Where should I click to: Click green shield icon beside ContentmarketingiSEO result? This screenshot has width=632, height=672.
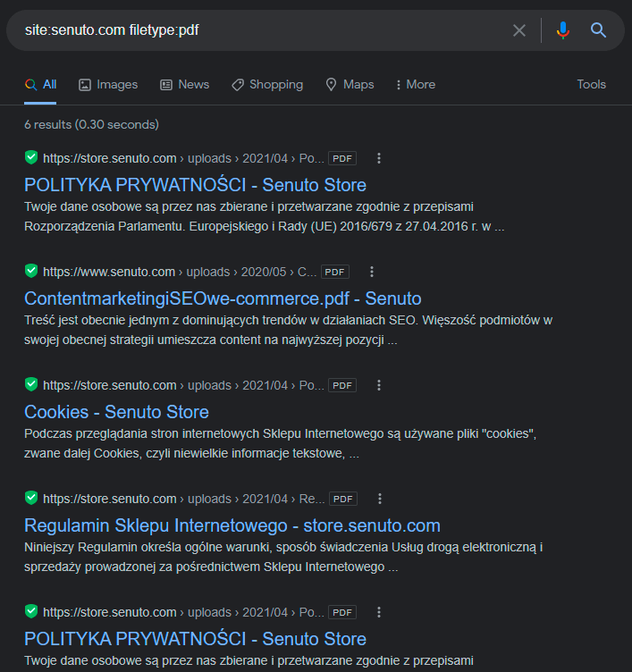(x=31, y=272)
